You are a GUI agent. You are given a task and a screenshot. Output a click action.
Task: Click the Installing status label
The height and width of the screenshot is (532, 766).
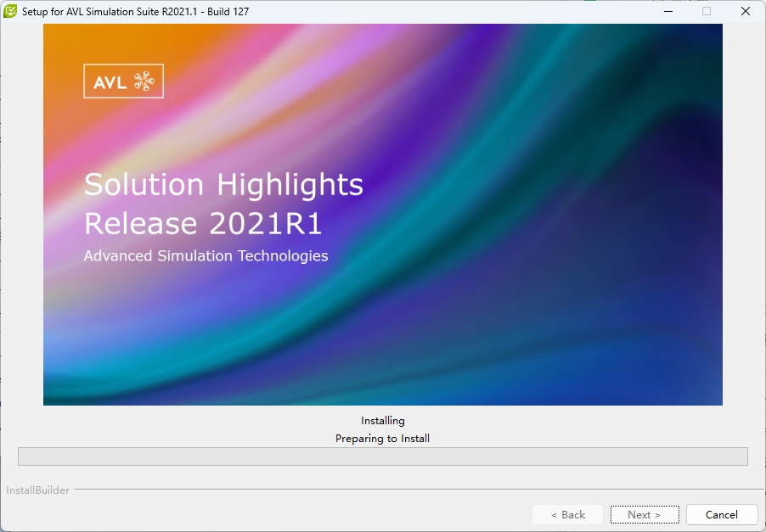click(382, 421)
